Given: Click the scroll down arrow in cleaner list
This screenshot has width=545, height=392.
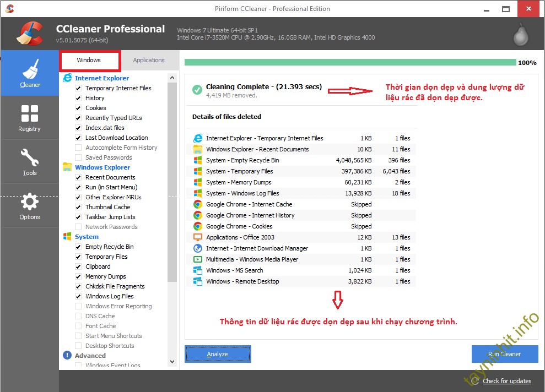Looking at the screenshot, I should 172,362.
